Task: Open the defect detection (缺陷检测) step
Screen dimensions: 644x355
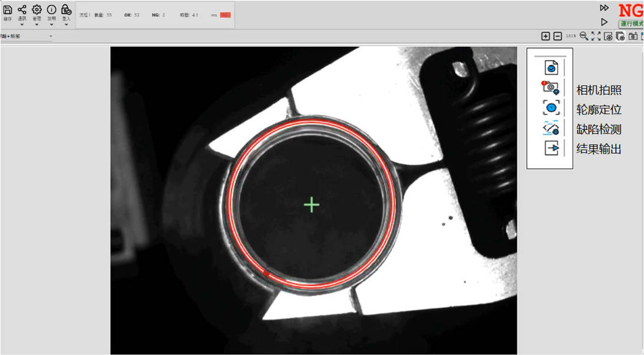Action: [551, 128]
